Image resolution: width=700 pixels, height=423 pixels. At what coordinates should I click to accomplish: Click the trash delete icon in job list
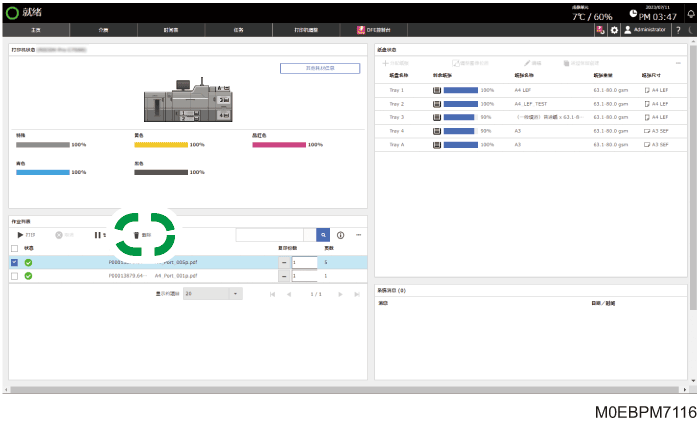[x=137, y=235]
